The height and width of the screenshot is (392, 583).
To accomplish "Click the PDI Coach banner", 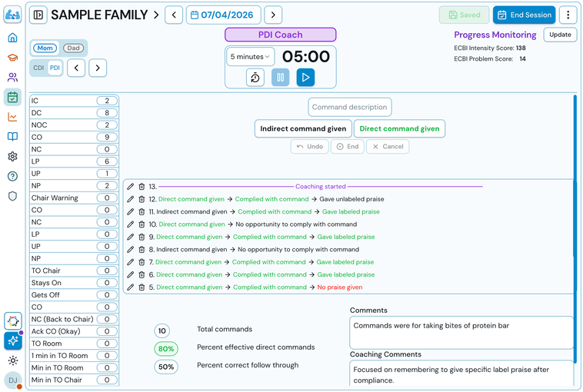I will click(280, 35).
